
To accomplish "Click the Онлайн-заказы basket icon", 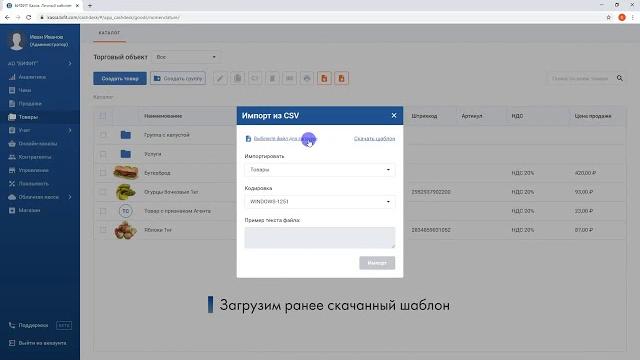I will (x=12, y=144).
